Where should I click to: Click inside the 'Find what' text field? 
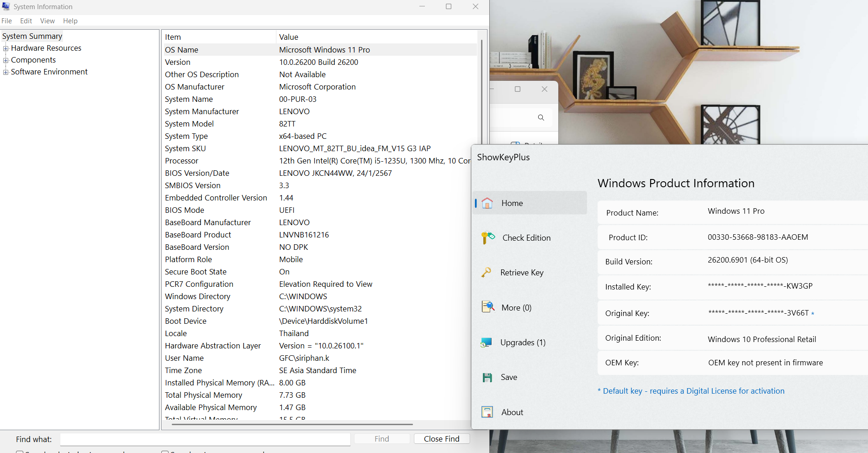(x=205, y=439)
